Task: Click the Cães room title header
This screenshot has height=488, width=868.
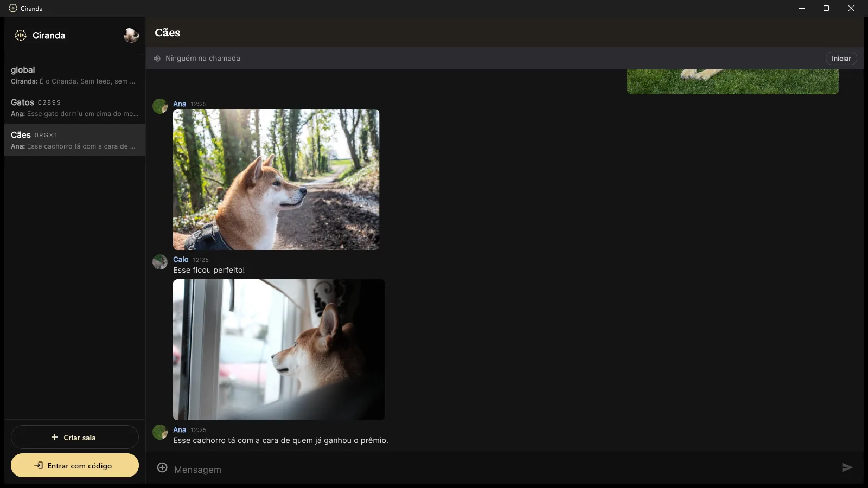Action: pos(167,33)
